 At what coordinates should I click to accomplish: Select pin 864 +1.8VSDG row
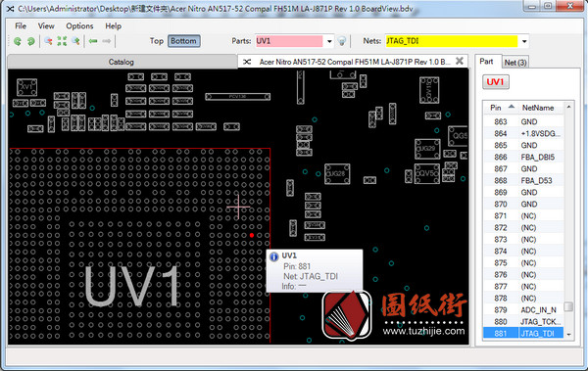[x=523, y=133]
